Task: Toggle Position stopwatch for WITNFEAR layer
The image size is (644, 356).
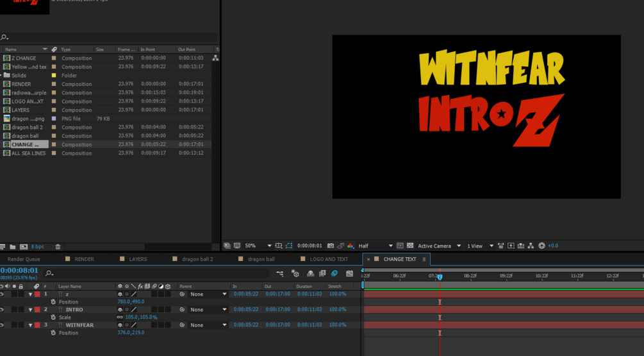Action: point(53,332)
